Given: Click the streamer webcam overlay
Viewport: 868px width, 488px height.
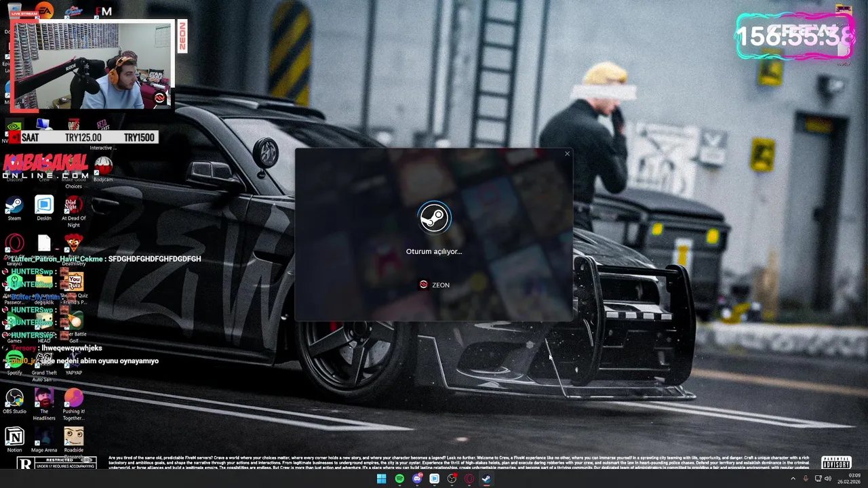Looking at the screenshot, I should tap(92, 65).
